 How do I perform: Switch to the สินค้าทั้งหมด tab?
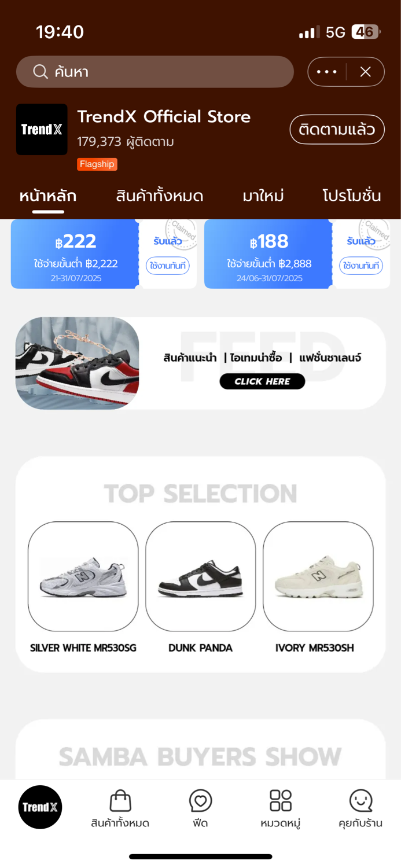160,196
